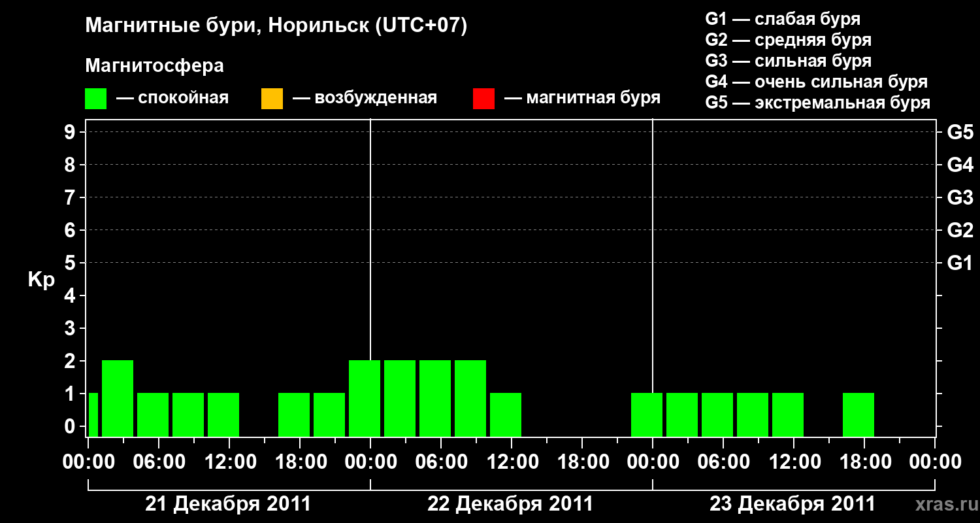
Task: Click the '21 Декабря 2011' date label
Action: point(228,504)
